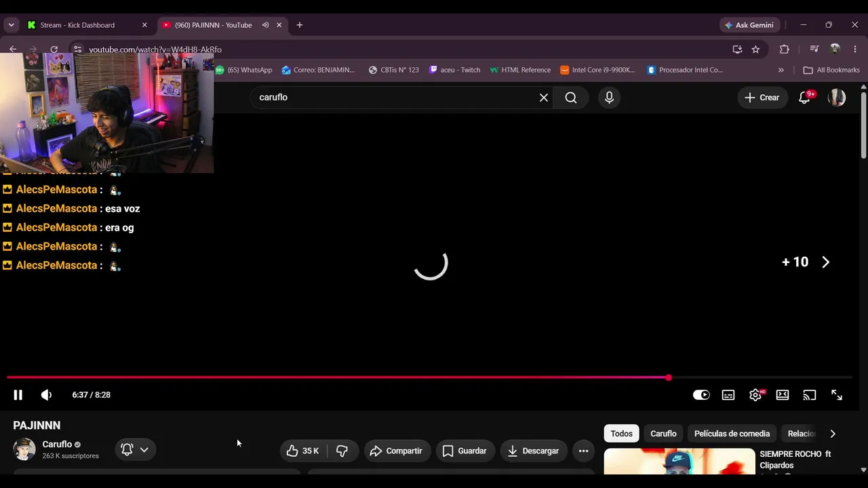Viewport: 868px width, 488px height.
Task: Start voice search with microphone
Action: tap(609, 98)
